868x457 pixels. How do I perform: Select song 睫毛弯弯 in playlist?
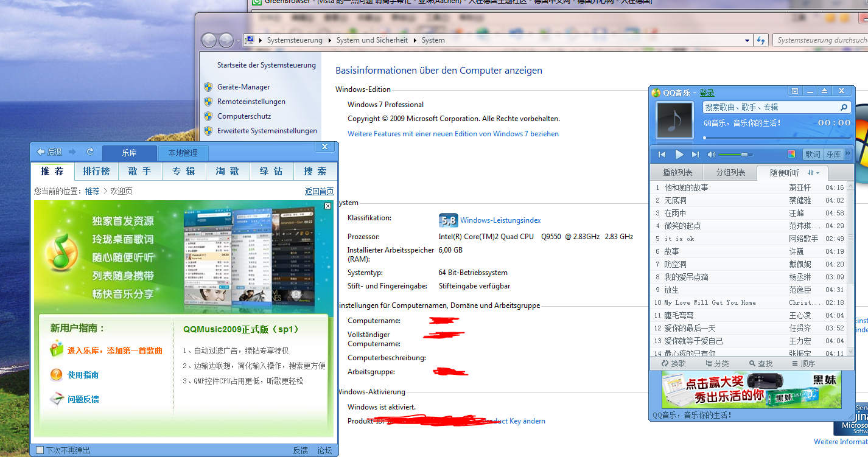tap(749, 315)
